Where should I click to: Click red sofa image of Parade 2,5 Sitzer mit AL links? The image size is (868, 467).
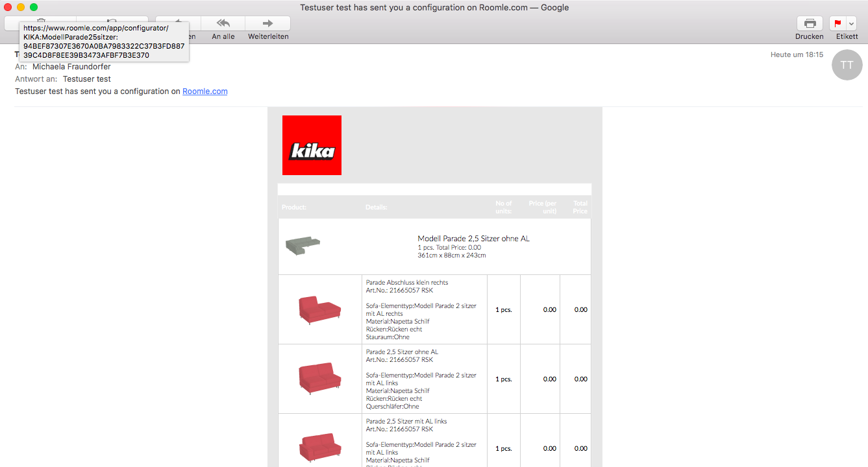320,448
